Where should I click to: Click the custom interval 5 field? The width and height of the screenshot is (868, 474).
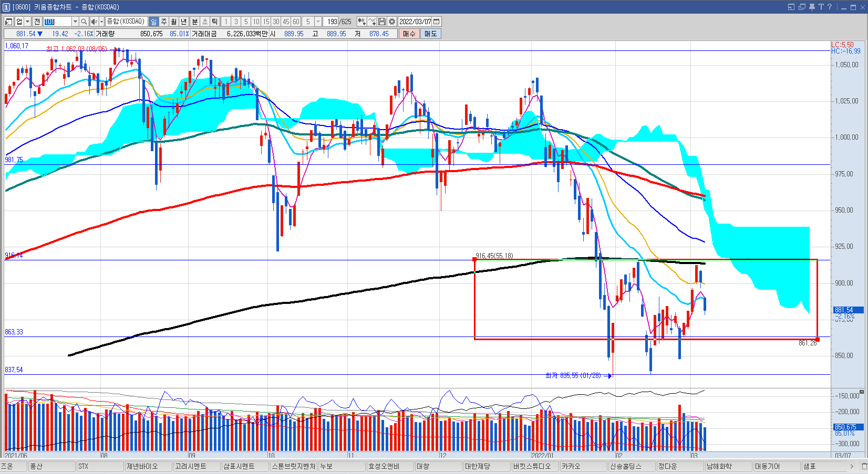tap(308, 22)
